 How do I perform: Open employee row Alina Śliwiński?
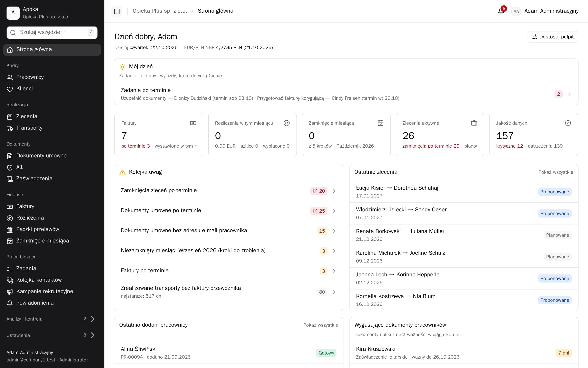click(229, 353)
